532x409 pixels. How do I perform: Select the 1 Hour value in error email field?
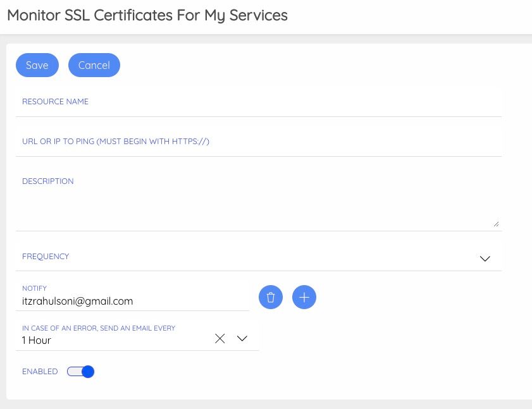(x=36, y=340)
